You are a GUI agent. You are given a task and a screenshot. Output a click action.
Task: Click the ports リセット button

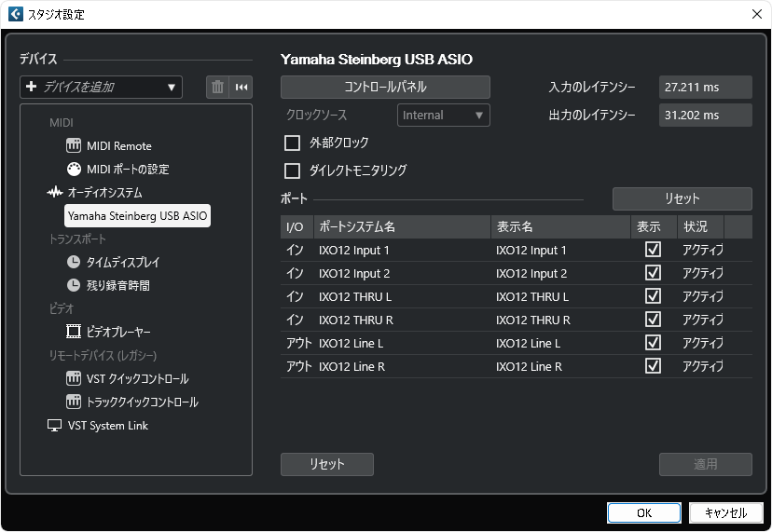[682, 198]
